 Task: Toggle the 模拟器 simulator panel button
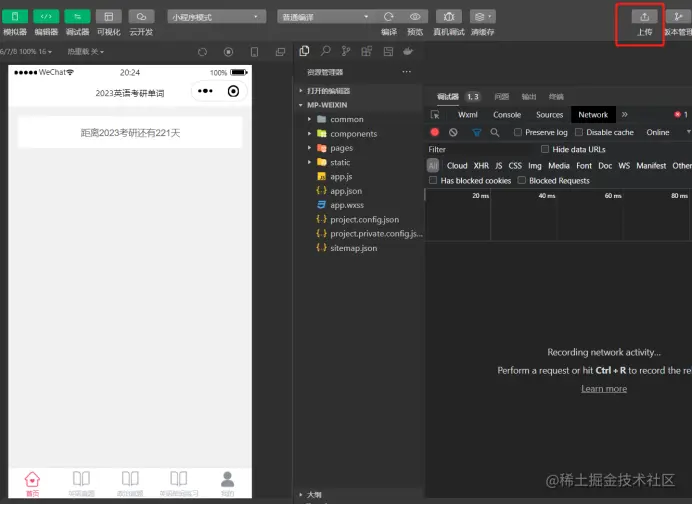point(15,17)
